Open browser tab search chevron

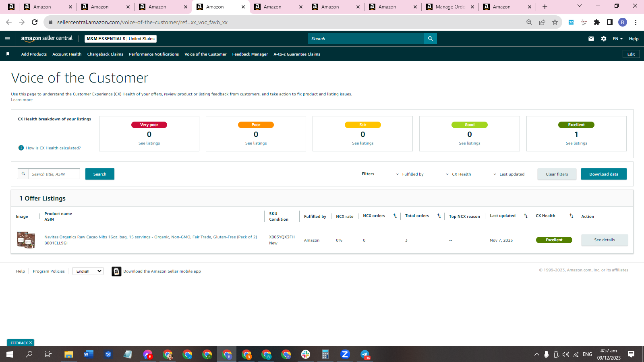579,6
